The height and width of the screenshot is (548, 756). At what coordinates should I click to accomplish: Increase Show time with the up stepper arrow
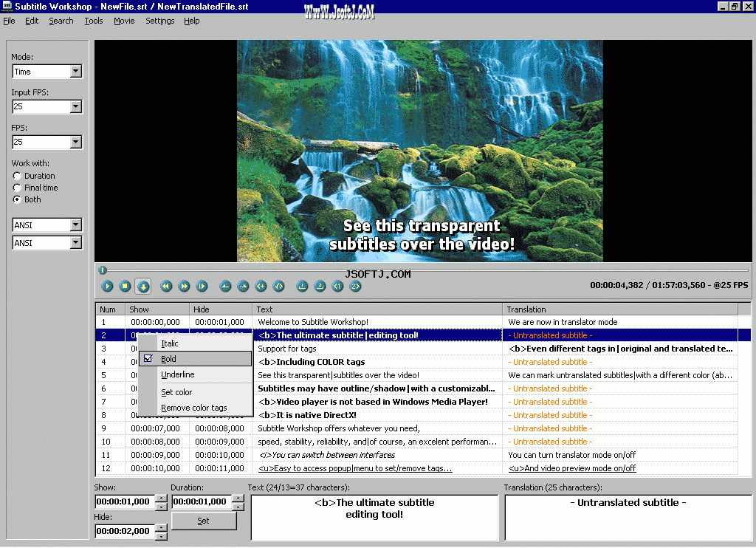click(x=162, y=499)
